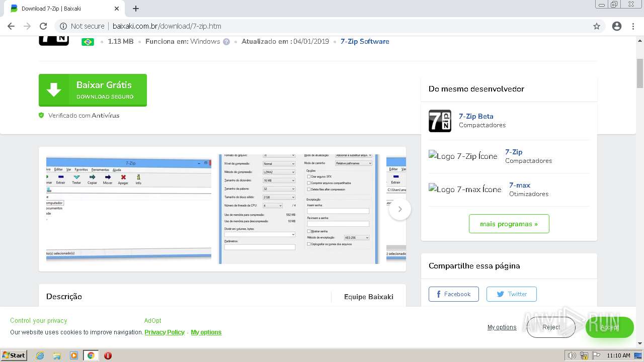
Task: Click the Brazil flag language icon
Action: (88, 42)
